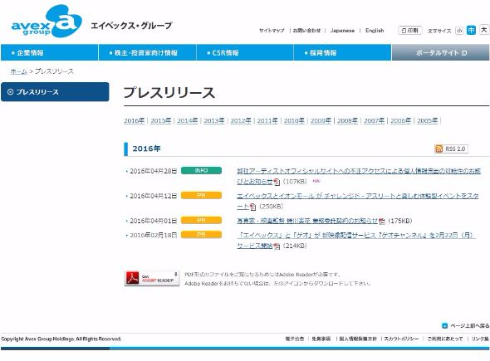Click the PR tag beside 2016年04月12日
The width and height of the screenshot is (490, 361).
click(201, 195)
